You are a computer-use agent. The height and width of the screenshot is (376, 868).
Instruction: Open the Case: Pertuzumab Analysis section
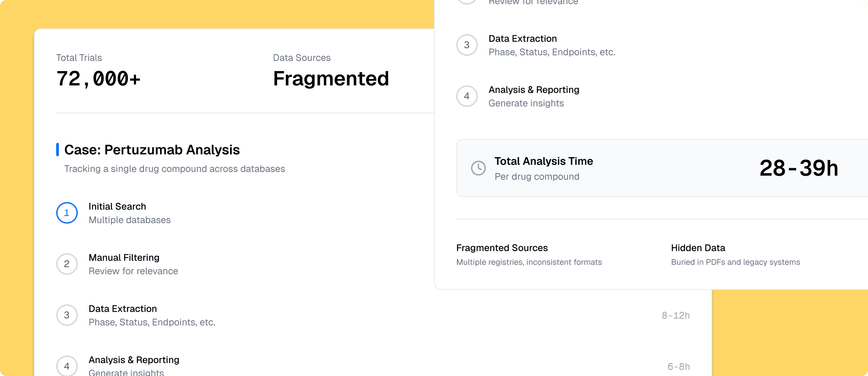[152, 150]
